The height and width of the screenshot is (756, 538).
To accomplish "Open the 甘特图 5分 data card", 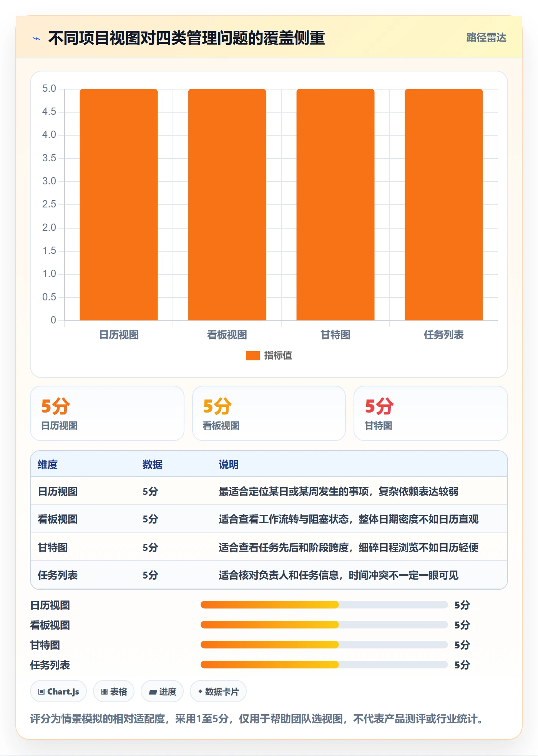I will pos(431,413).
